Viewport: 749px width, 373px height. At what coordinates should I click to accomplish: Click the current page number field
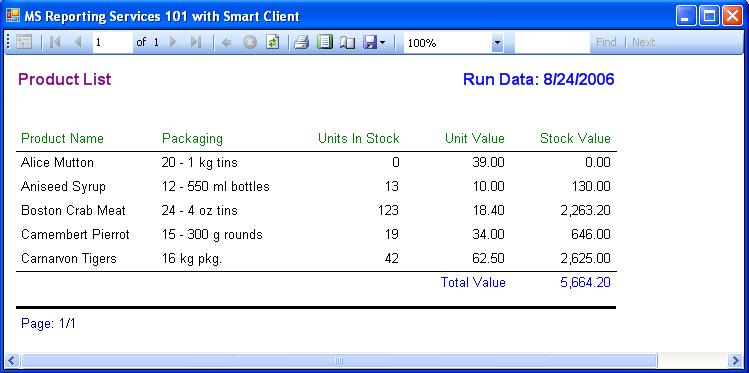[113, 43]
